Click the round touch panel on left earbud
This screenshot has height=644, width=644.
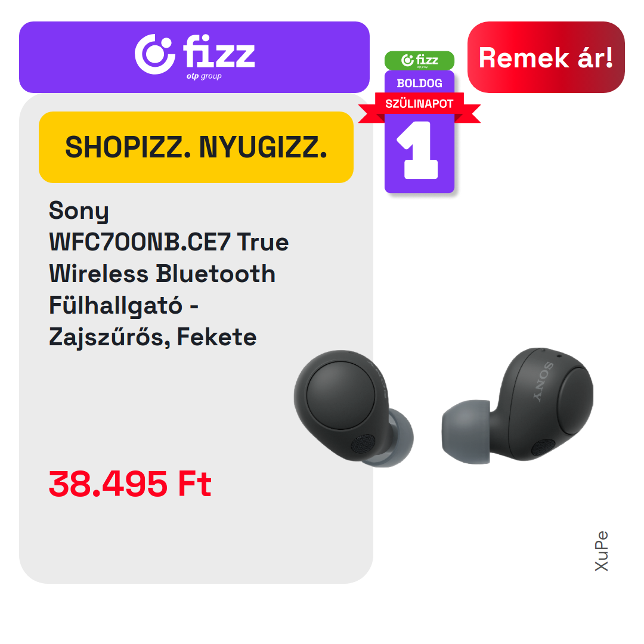(x=341, y=395)
